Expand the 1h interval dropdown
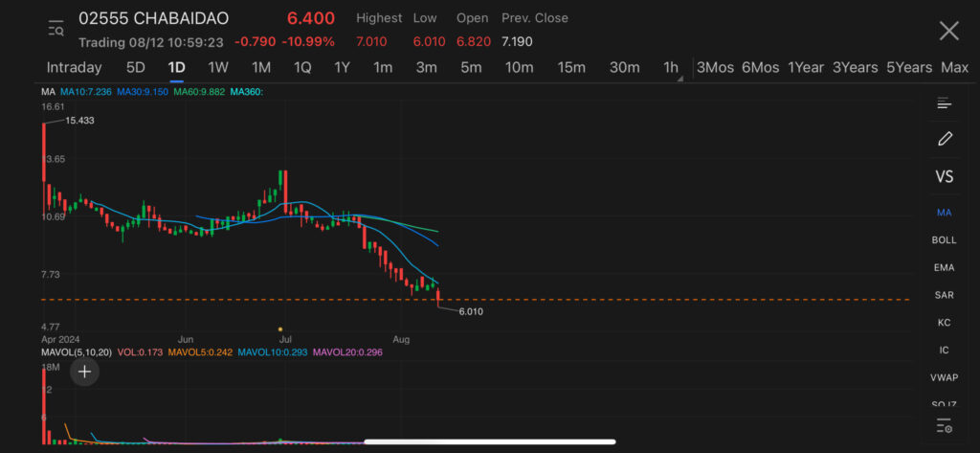This screenshot has width=980, height=453. pyautogui.click(x=672, y=68)
